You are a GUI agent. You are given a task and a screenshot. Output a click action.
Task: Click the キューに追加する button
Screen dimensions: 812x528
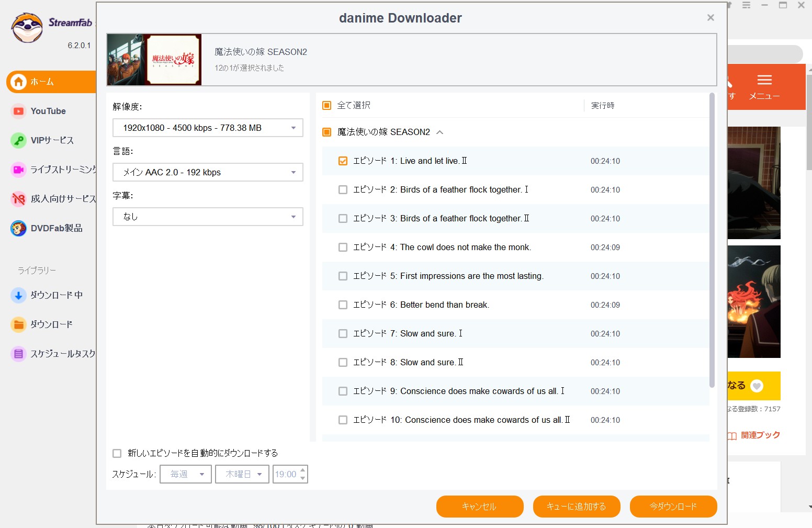point(577,507)
